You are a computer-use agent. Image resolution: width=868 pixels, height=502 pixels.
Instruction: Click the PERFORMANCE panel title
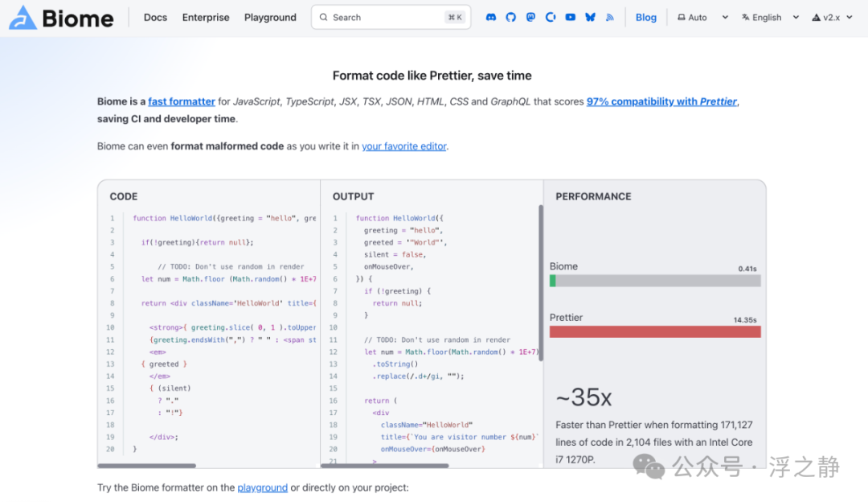click(593, 197)
